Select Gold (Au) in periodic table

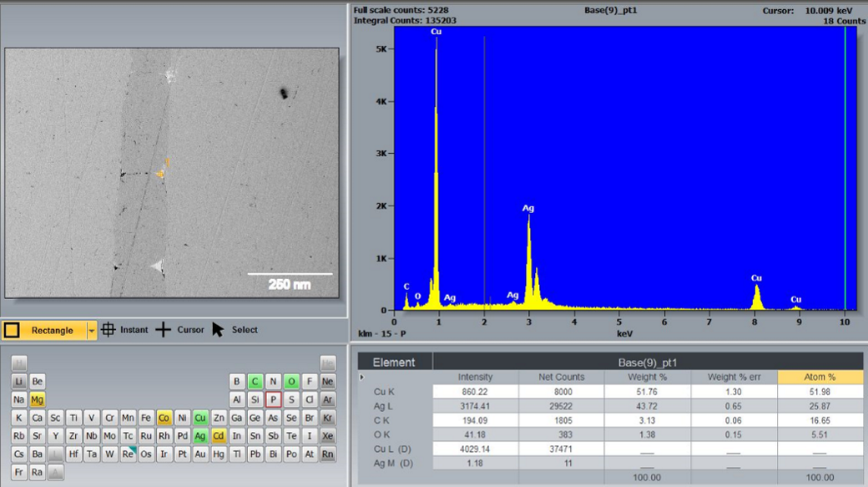[200, 455]
